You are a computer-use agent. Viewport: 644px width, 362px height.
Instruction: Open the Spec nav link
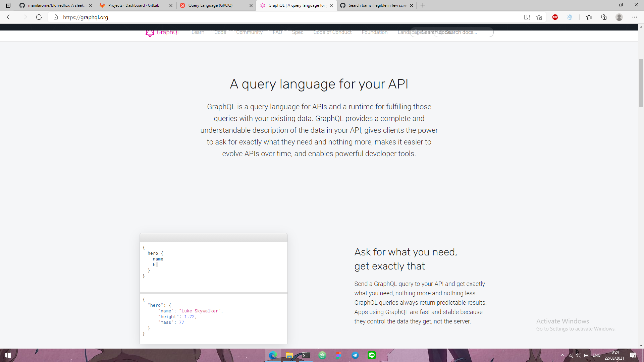point(298,32)
